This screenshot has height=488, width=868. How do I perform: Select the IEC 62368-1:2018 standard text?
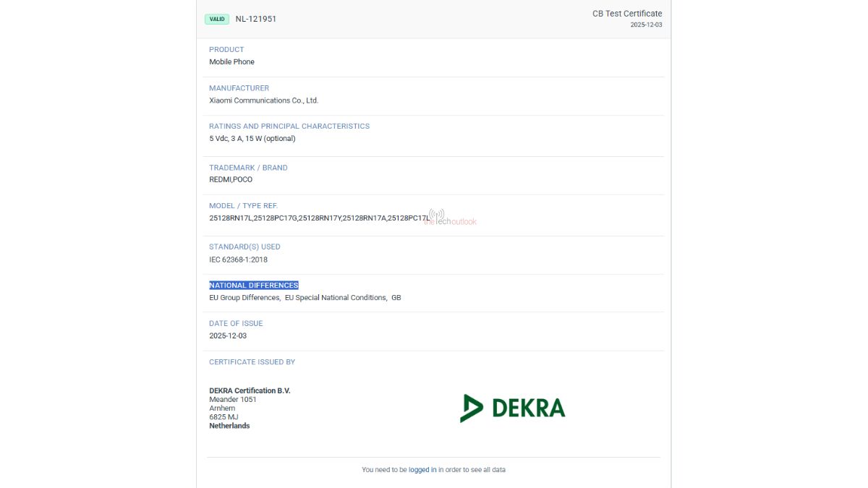[238, 259]
